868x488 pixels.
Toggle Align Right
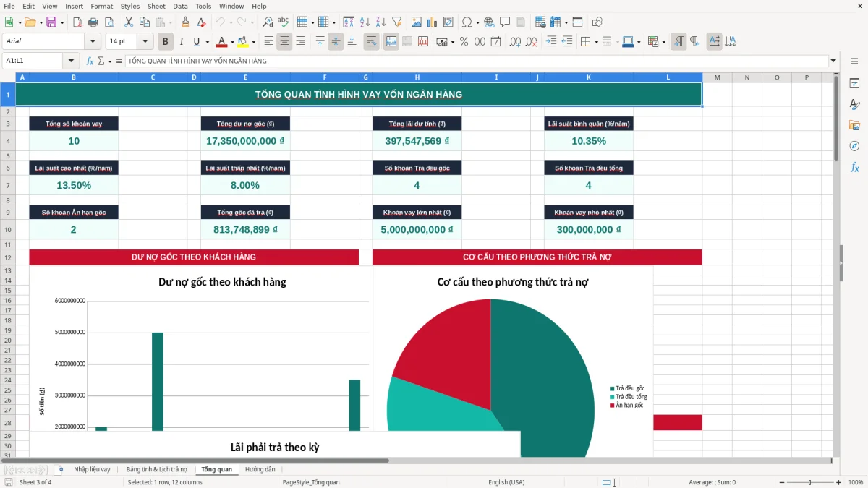click(300, 42)
